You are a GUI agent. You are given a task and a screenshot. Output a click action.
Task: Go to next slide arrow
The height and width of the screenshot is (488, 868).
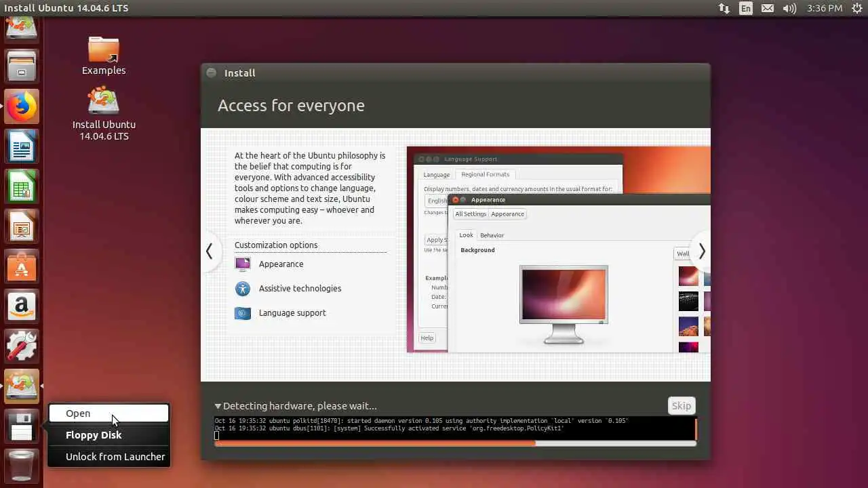[702, 251]
